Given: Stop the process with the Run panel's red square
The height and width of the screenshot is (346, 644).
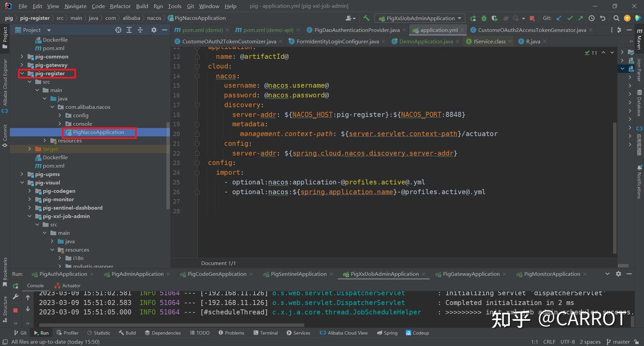Looking at the screenshot, I should pyautogui.click(x=16, y=310).
